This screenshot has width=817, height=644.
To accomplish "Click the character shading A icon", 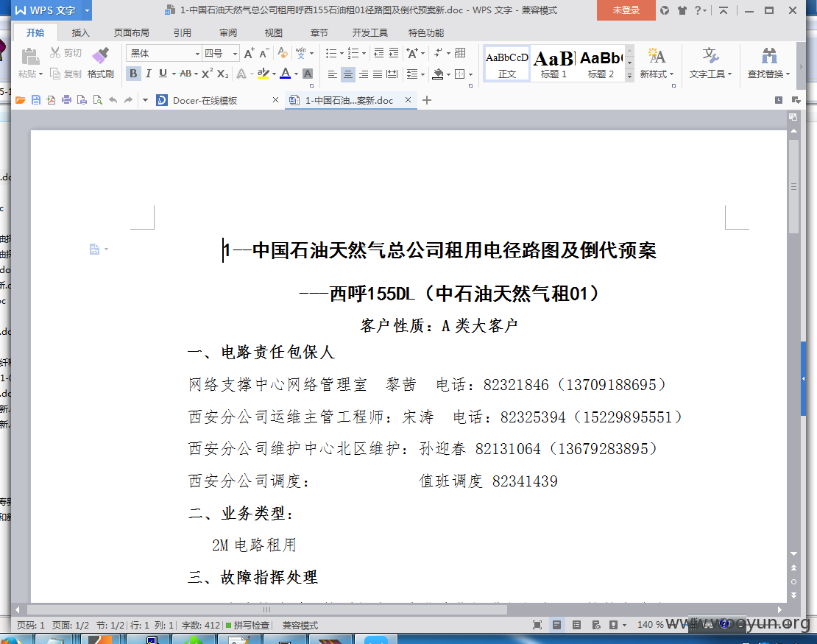I will pyautogui.click(x=308, y=74).
